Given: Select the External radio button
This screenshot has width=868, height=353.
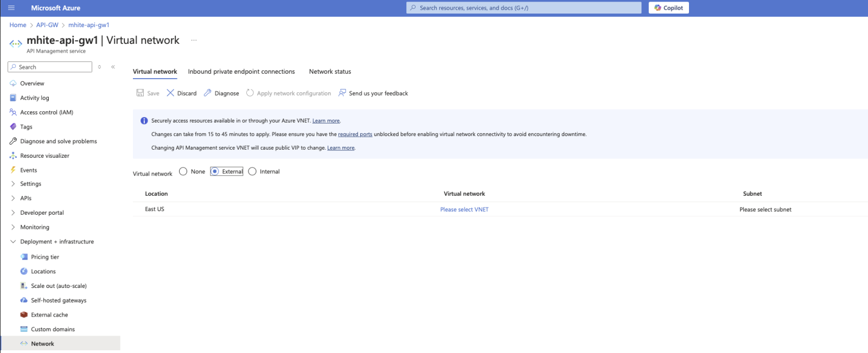Looking at the screenshot, I should click(x=215, y=172).
